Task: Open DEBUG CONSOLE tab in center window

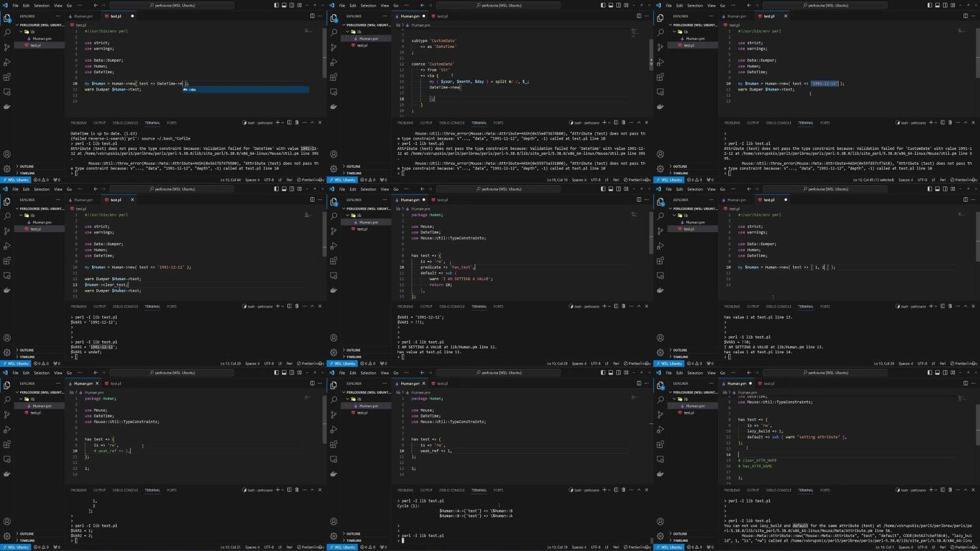Action: pyautogui.click(x=451, y=306)
